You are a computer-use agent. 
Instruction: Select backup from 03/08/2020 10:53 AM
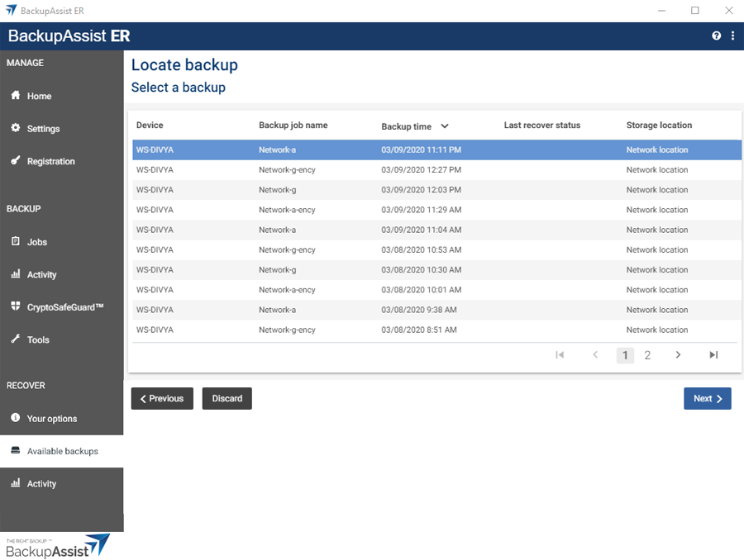click(436, 249)
